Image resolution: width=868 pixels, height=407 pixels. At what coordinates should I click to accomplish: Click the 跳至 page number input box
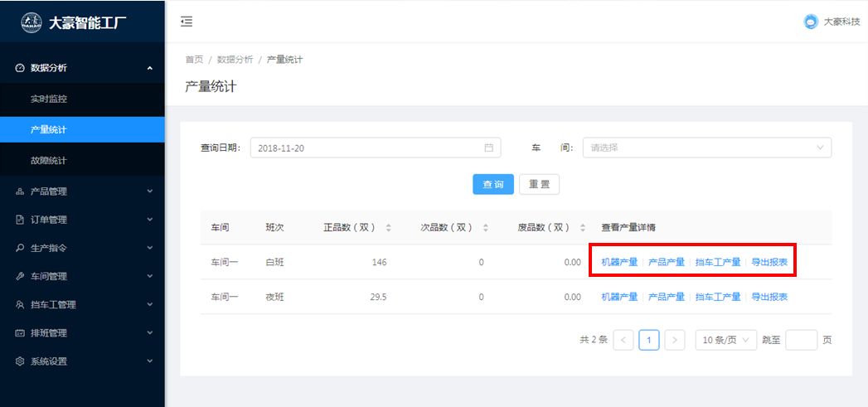(x=801, y=340)
